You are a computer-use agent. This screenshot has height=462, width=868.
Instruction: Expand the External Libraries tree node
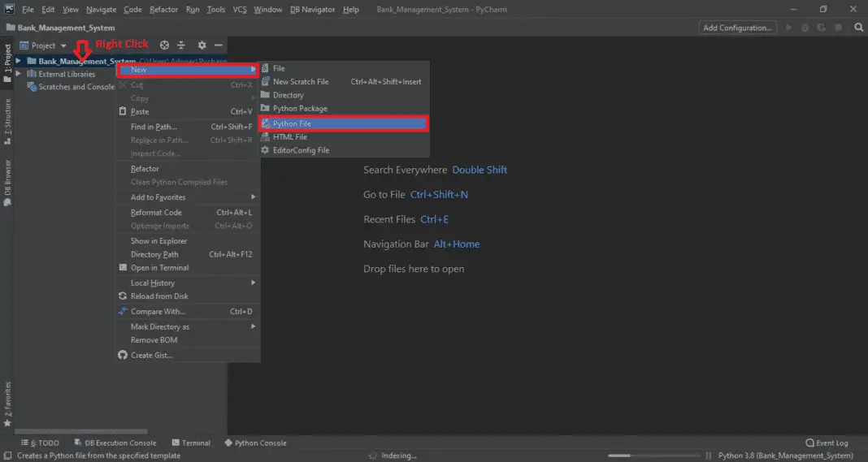click(x=19, y=74)
